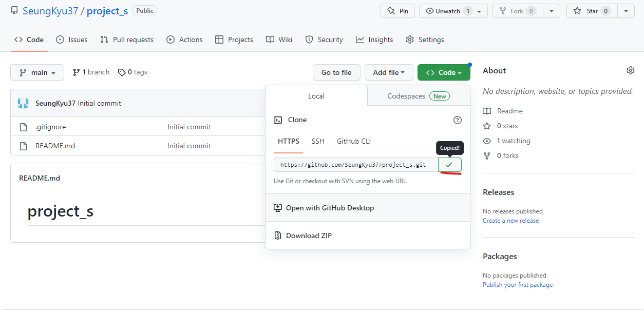Click the clone URL text field
The height and width of the screenshot is (314, 644).
click(356, 165)
